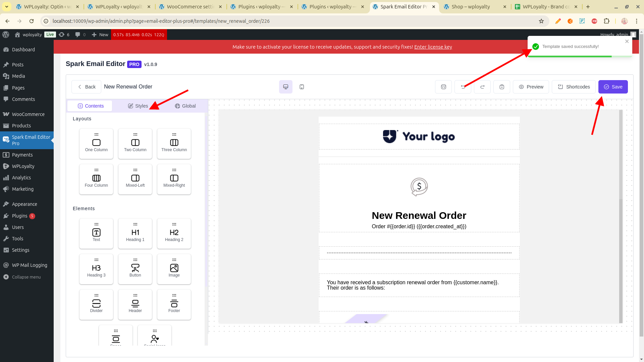Switch to mobile device preview
The height and width of the screenshot is (362, 644).
302,87
